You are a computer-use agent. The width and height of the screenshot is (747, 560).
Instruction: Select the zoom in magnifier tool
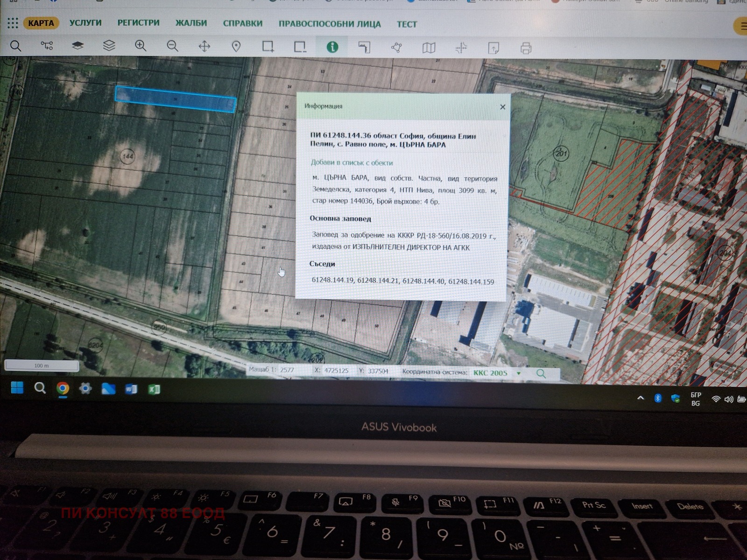click(x=141, y=46)
